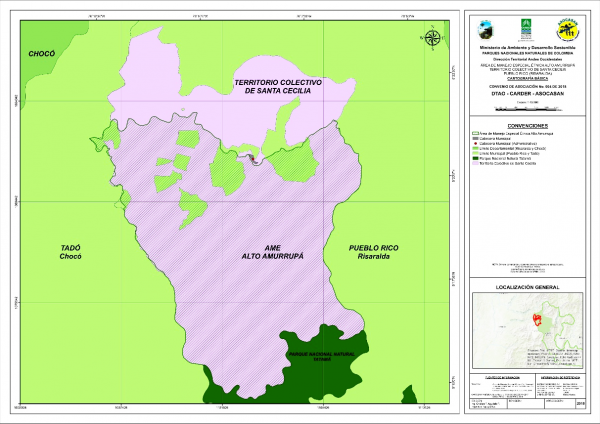Click the red Cabecera Municipal dot on map
The width and height of the screenshot is (600, 424).
click(253, 159)
